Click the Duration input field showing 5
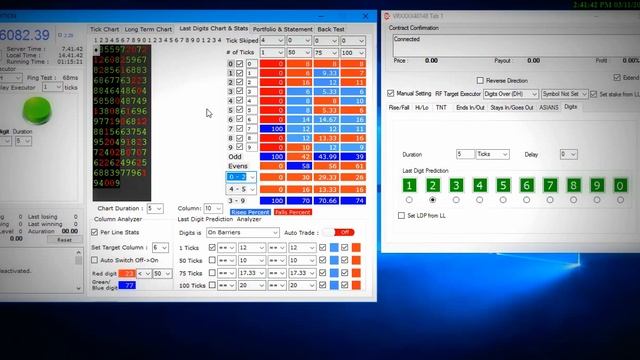Viewport: 640px width, 360px height. click(465, 154)
